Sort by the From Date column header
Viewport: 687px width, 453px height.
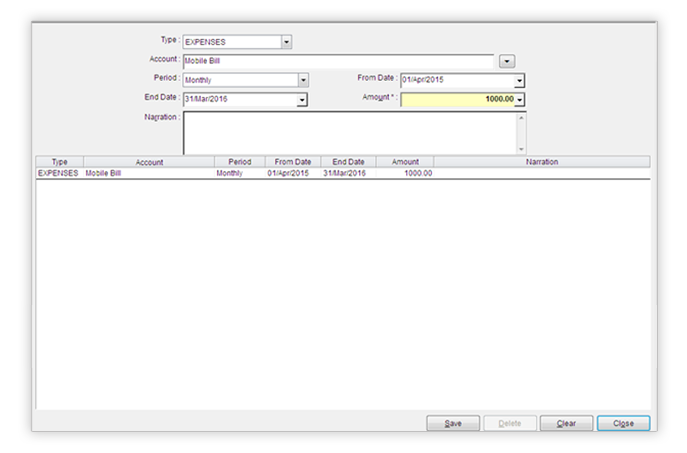click(293, 162)
